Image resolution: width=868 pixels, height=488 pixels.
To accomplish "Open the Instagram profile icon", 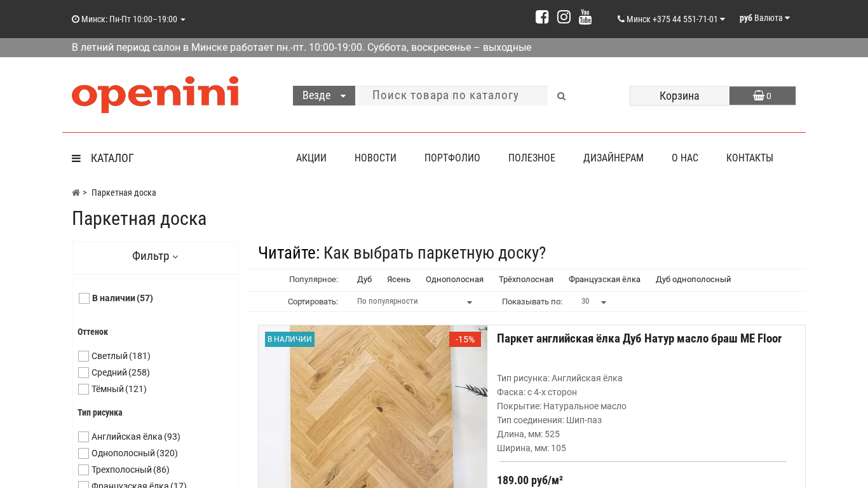I will tap(564, 17).
